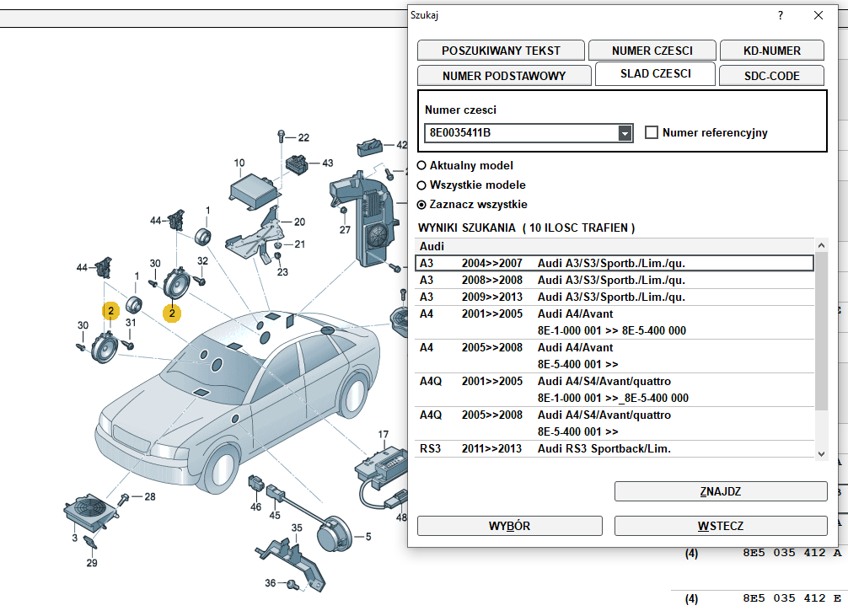
Task: Select the Zaznacz wszystkie radio button
Action: tap(421, 205)
